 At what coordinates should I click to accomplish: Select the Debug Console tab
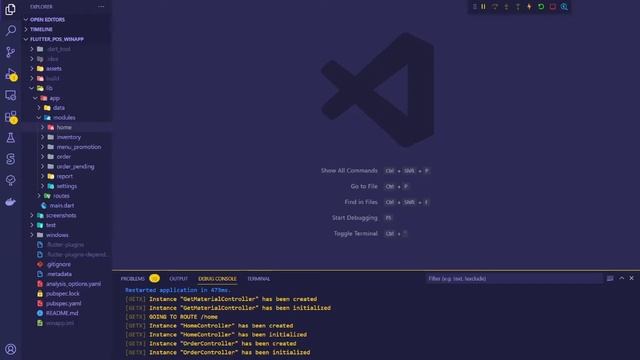tap(217, 279)
